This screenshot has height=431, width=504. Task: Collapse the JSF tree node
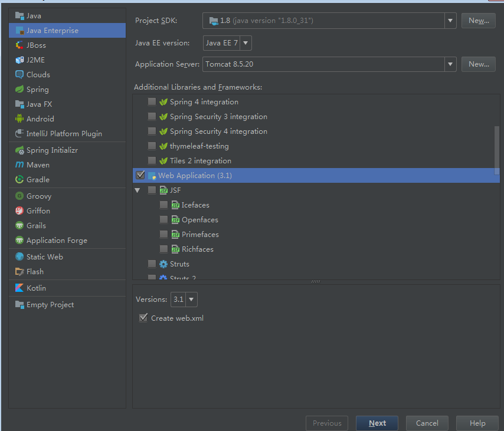[138, 190]
